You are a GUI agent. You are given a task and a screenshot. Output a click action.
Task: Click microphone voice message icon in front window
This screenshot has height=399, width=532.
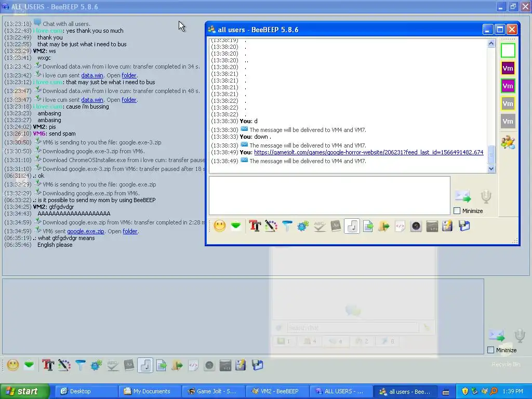[486, 197]
